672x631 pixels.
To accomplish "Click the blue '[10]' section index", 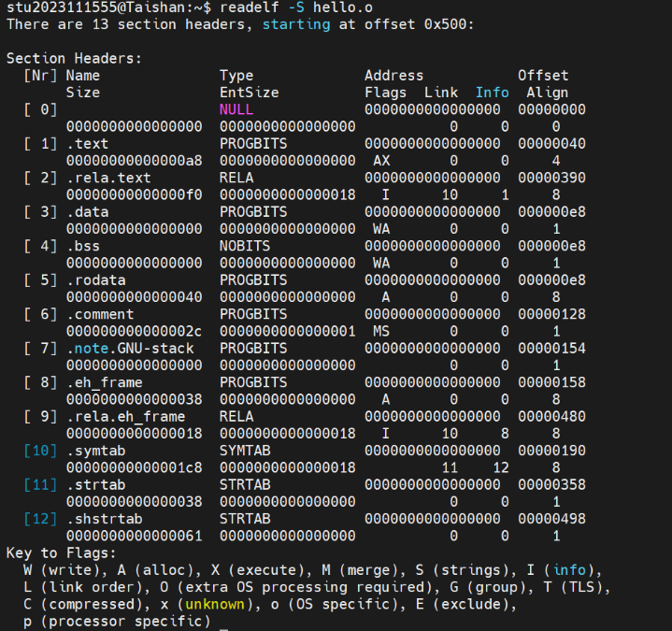I will tap(40, 451).
